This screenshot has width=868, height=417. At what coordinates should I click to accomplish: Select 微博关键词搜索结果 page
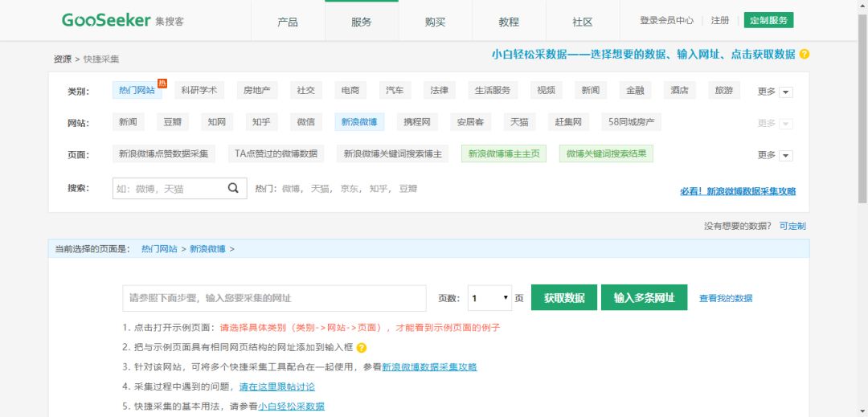click(606, 154)
